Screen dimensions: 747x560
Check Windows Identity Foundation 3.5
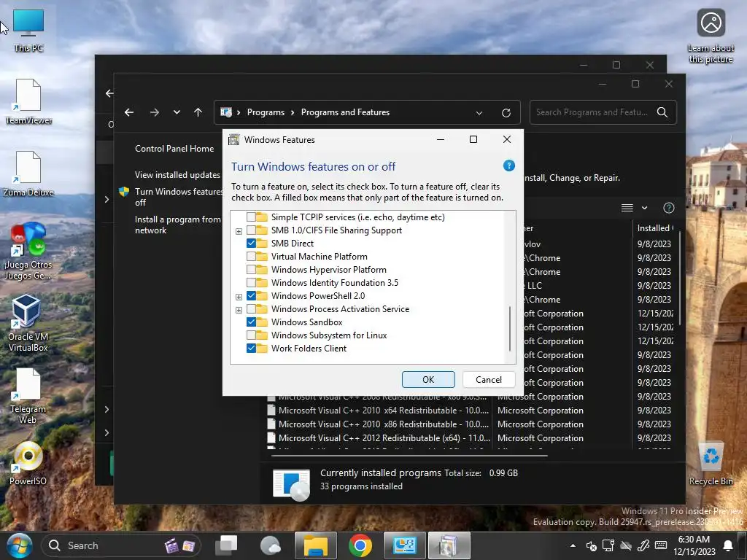point(251,283)
